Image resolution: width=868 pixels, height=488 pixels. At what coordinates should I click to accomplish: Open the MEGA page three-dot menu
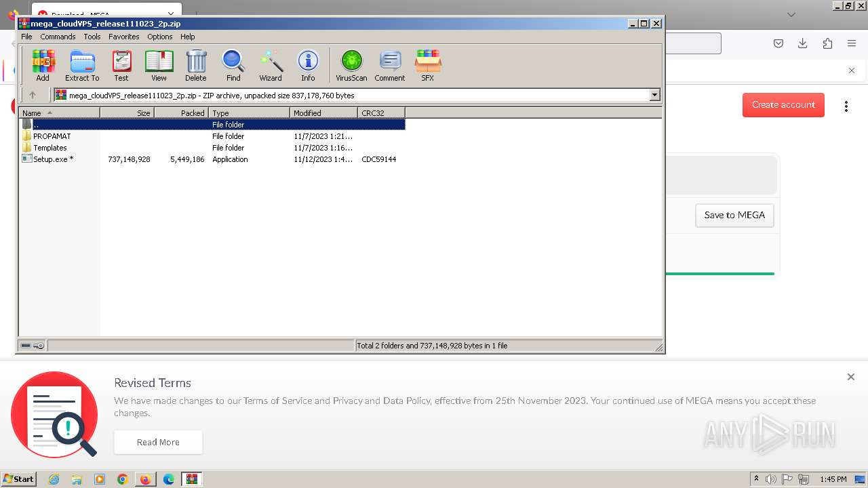pyautogui.click(x=846, y=106)
